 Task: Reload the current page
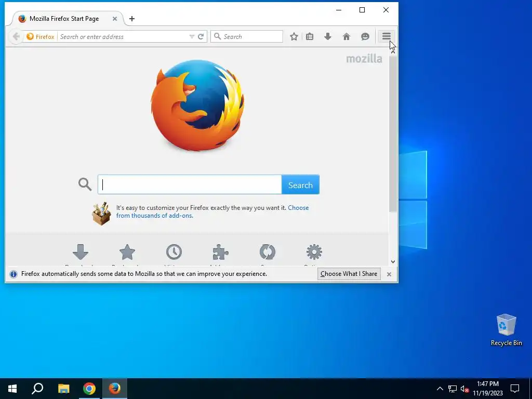[201, 37]
